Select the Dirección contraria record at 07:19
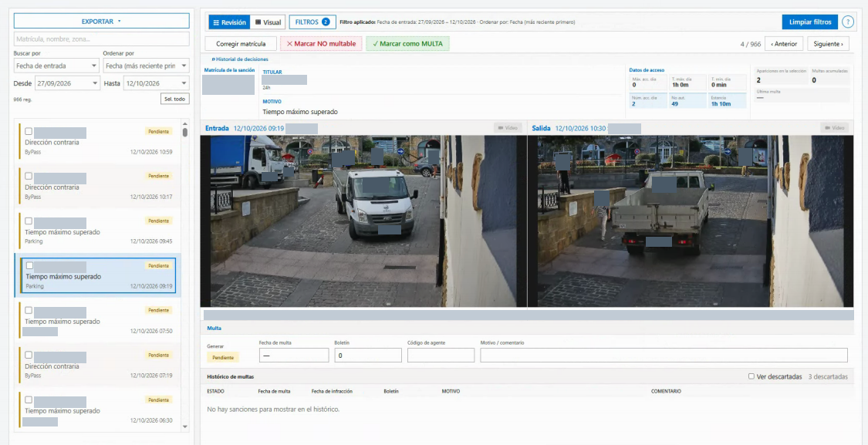868x445 pixels. click(x=99, y=366)
